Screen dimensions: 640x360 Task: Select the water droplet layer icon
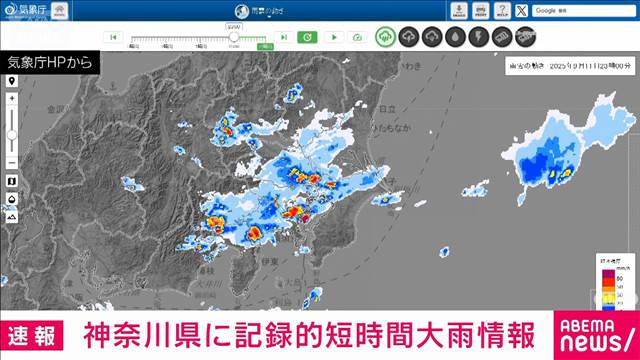(x=456, y=37)
